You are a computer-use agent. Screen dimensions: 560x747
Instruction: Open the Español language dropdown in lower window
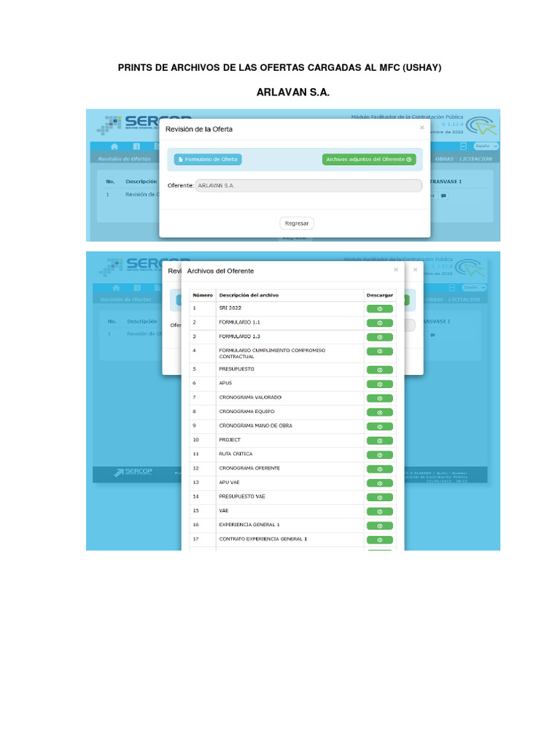tap(474, 287)
